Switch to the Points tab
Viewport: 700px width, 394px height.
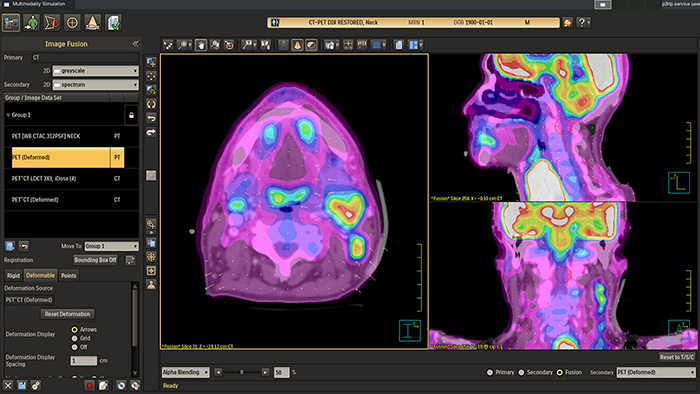click(x=68, y=275)
